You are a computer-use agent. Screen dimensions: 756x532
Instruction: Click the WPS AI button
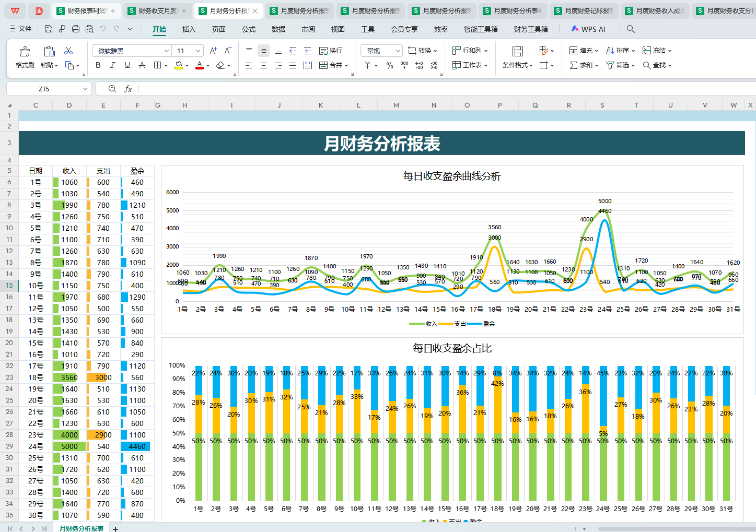[x=588, y=29]
